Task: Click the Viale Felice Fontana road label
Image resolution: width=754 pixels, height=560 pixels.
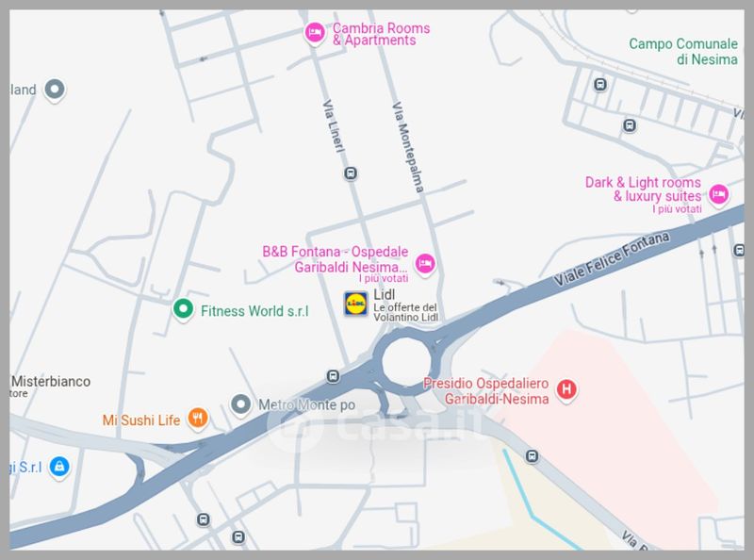Action: click(x=611, y=259)
